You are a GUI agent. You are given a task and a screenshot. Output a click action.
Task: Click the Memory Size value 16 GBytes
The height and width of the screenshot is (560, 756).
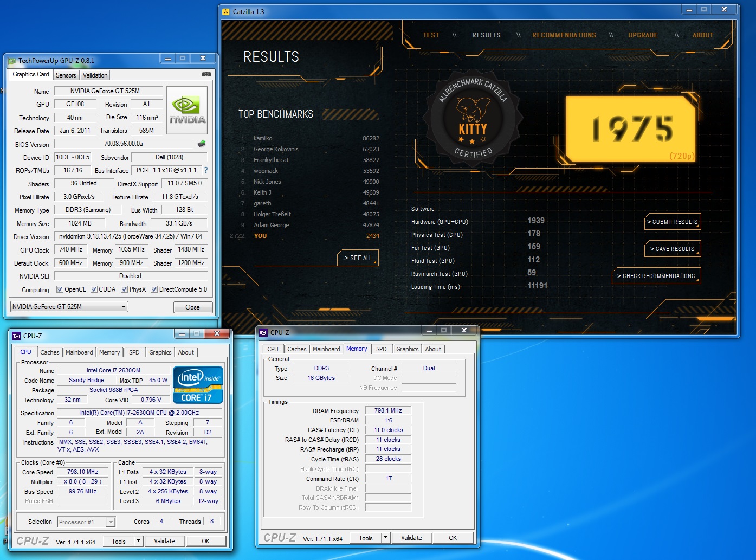[x=321, y=378]
